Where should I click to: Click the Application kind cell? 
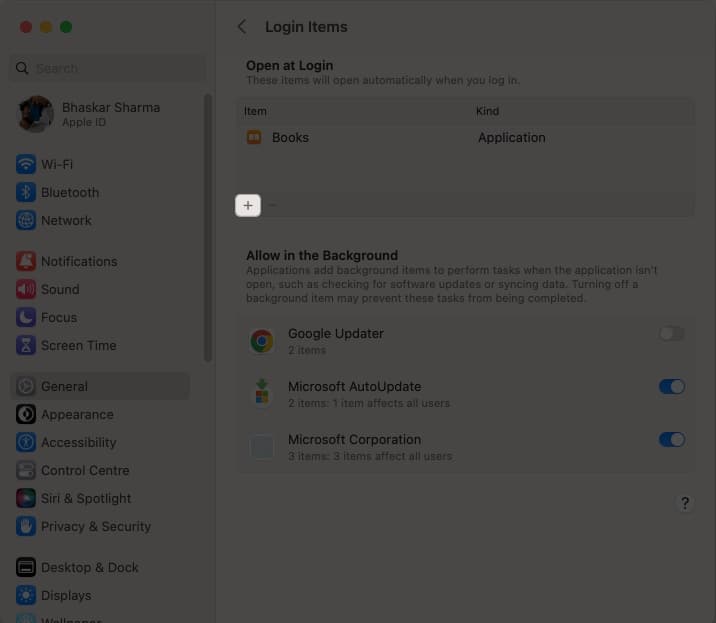tap(511, 137)
